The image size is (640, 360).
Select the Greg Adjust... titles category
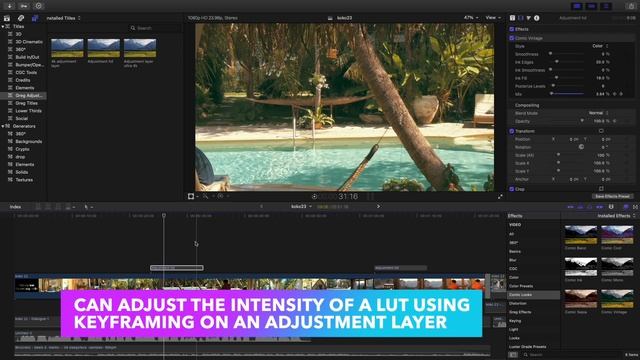(x=23, y=96)
